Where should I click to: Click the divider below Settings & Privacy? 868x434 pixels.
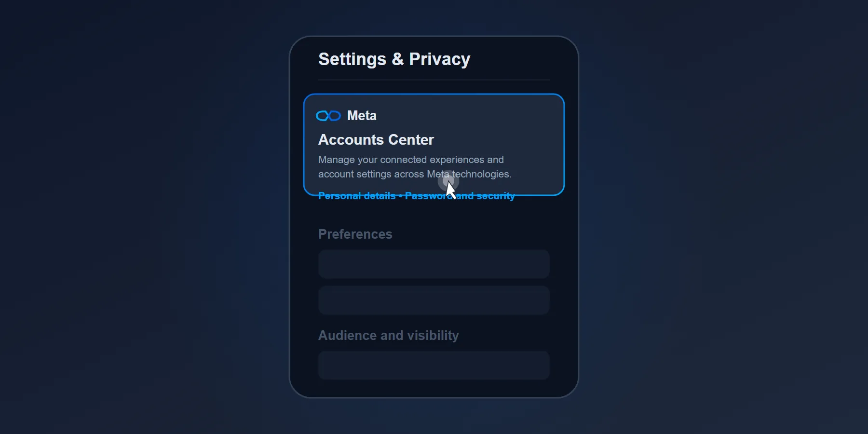tap(433, 80)
